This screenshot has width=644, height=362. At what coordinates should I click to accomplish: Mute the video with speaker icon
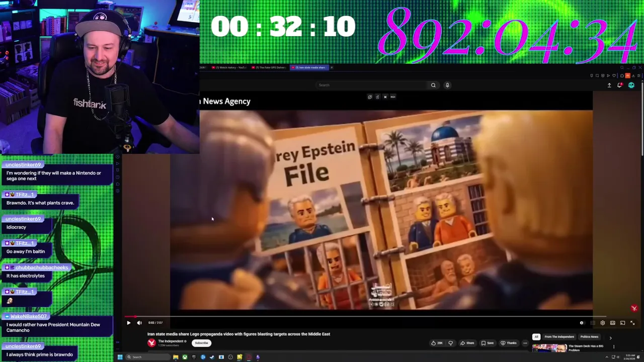[x=139, y=323]
